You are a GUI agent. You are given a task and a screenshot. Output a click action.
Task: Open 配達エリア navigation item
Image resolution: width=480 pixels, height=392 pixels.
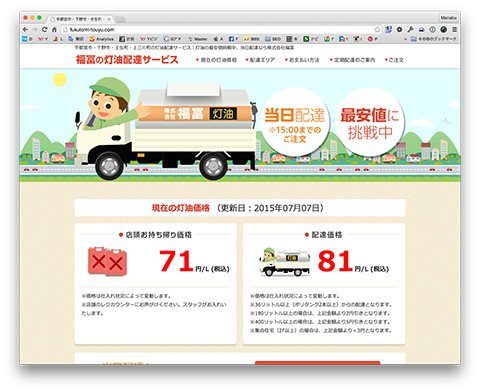(260, 60)
